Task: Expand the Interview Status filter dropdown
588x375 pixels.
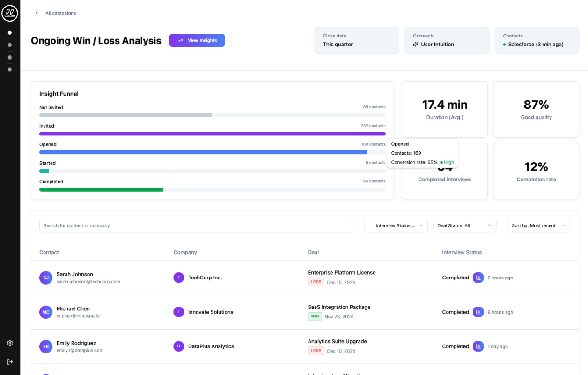Action: point(396,225)
